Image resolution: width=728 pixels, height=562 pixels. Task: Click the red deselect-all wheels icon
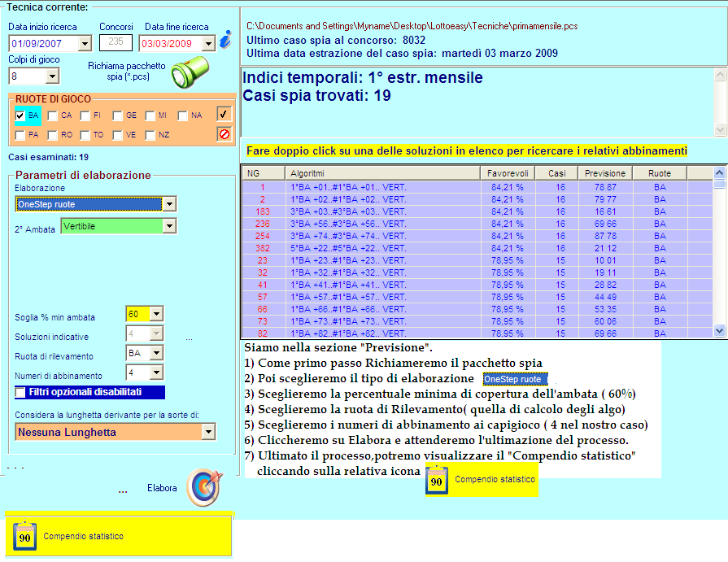225,134
